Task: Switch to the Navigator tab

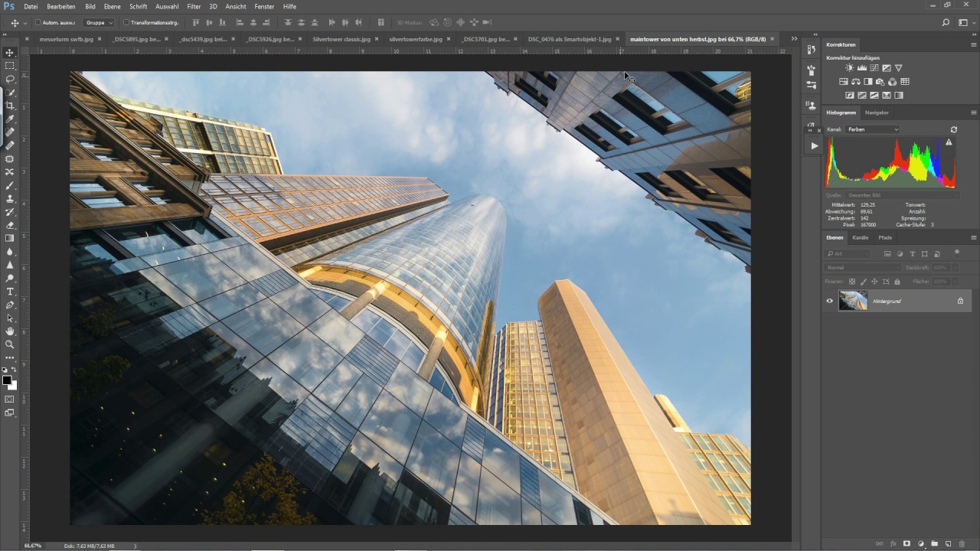Action: coord(877,112)
